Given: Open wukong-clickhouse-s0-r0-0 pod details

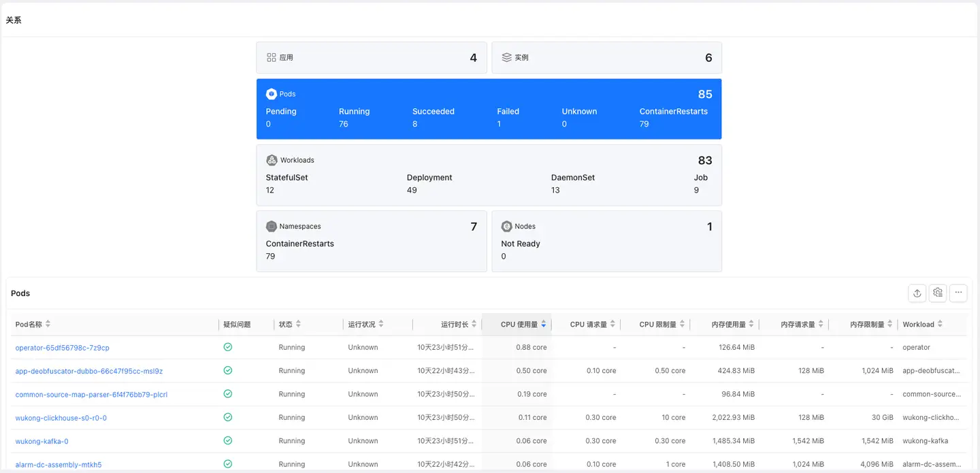Looking at the screenshot, I should (61, 418).
